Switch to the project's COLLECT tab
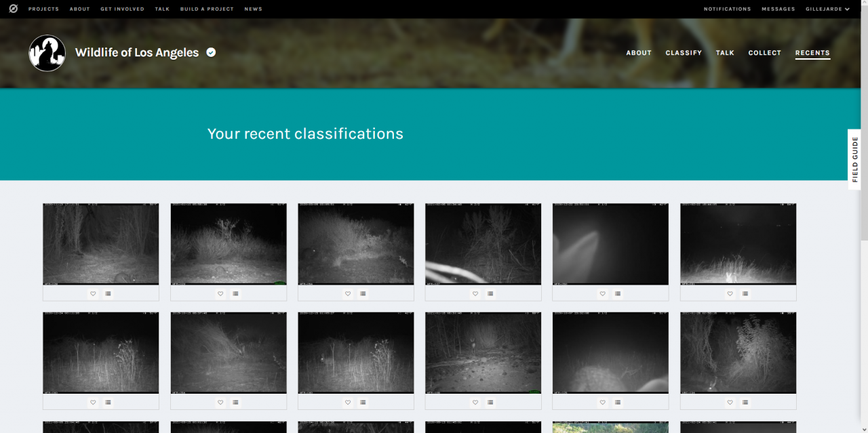The height and width of the screenshot is (433, 868). coord(765,53)
